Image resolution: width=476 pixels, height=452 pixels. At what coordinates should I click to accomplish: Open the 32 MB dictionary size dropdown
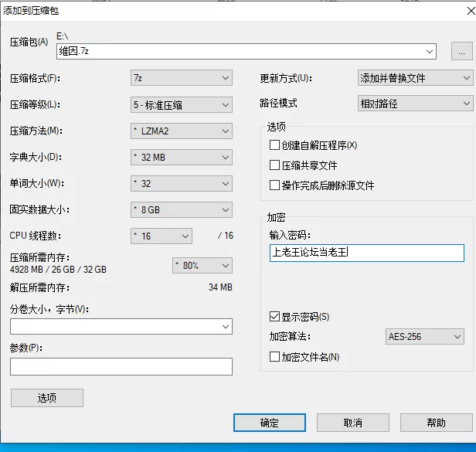click(x=182, y=158)
